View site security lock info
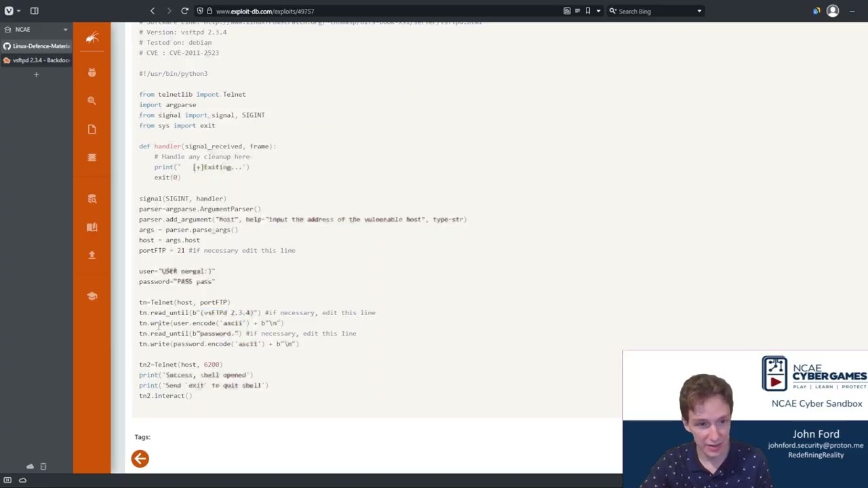 [210, 11]
